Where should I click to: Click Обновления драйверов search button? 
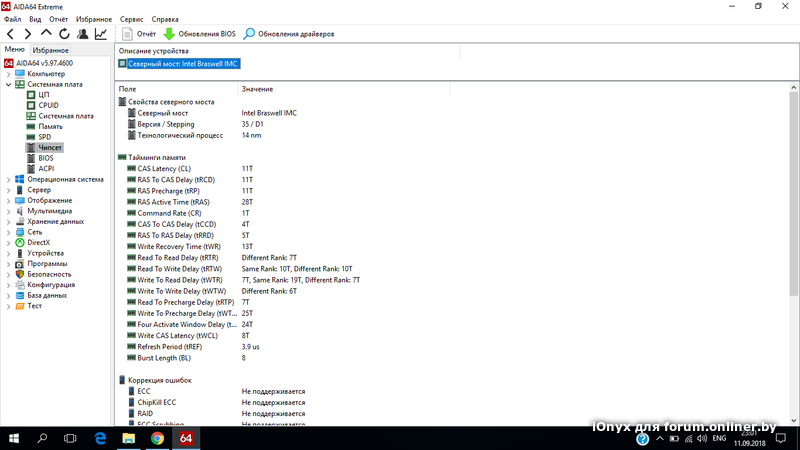(x=289, y=34)
